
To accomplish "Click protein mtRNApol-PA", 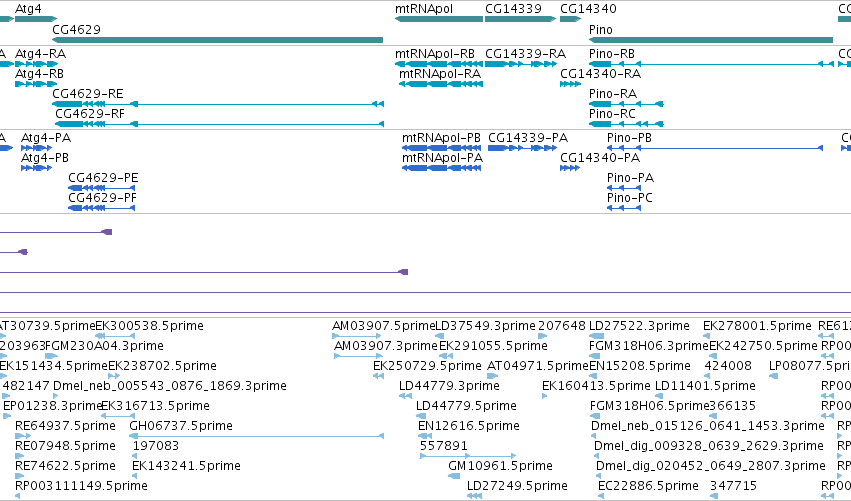I will point(442,158).
